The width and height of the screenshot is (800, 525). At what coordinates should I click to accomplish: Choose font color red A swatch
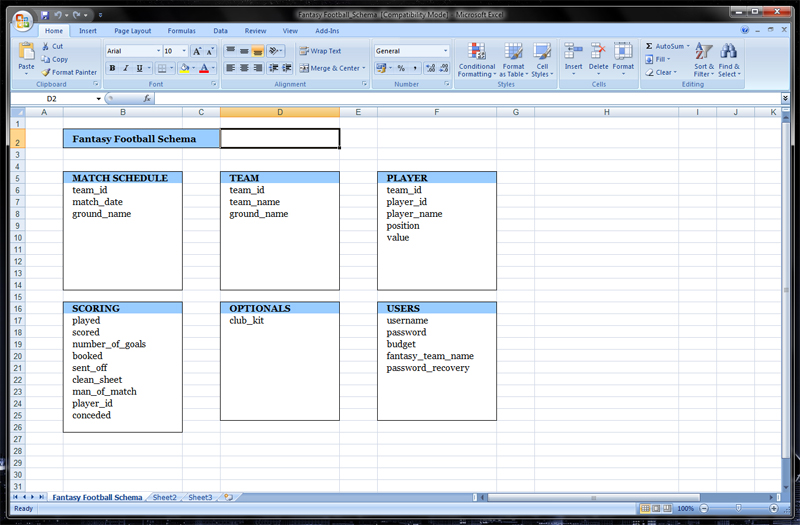coord(204,68)
